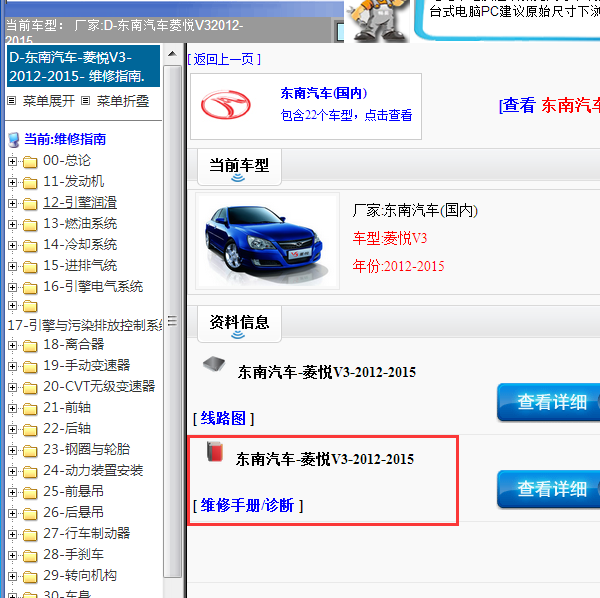600x598 pixels.
Task: Expand the 19-手动变速器 tree node
Action: point(12,367)
